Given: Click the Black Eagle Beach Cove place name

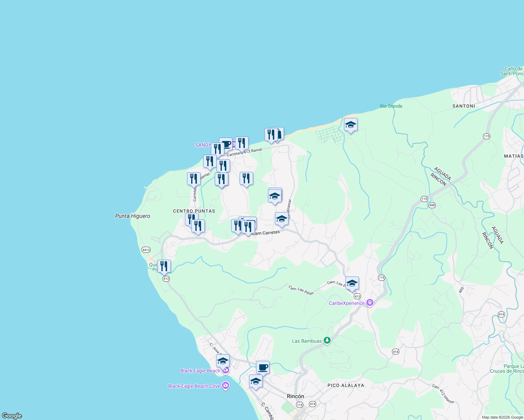Looking at the screenshot, I should point(195,386).
